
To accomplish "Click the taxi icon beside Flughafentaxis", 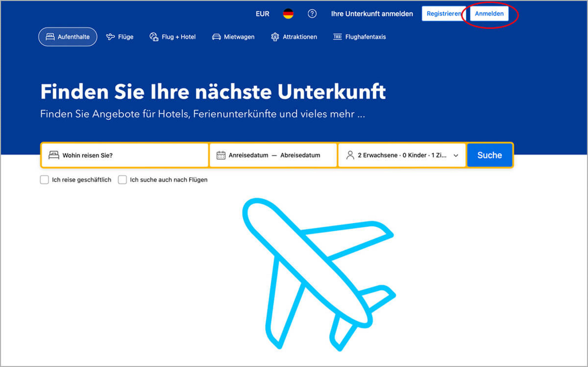I will coord(337,37).
